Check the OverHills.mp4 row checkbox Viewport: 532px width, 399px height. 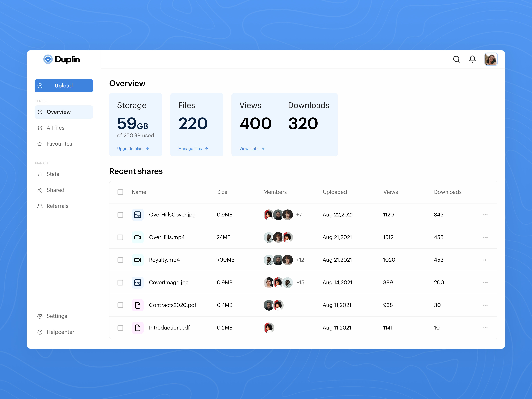[120, 237]
